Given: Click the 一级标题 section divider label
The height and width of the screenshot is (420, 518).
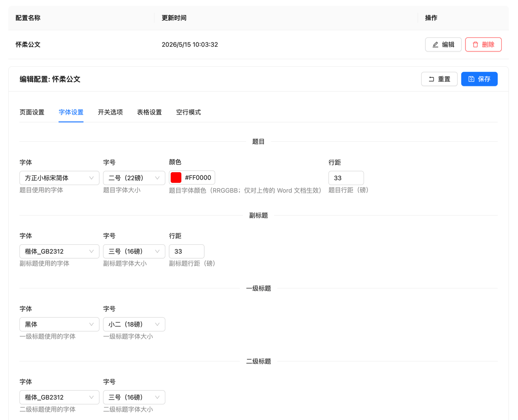Looking at the screenshot, I should (259, 289).
